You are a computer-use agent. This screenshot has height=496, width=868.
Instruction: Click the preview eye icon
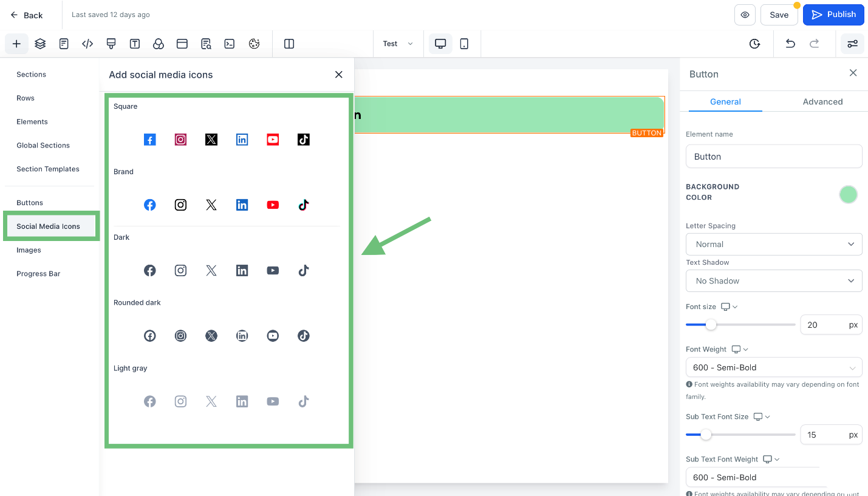745,15
